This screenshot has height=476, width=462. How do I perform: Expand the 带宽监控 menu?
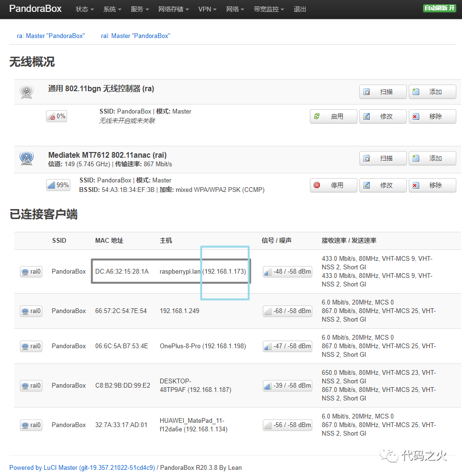(269, 9)
